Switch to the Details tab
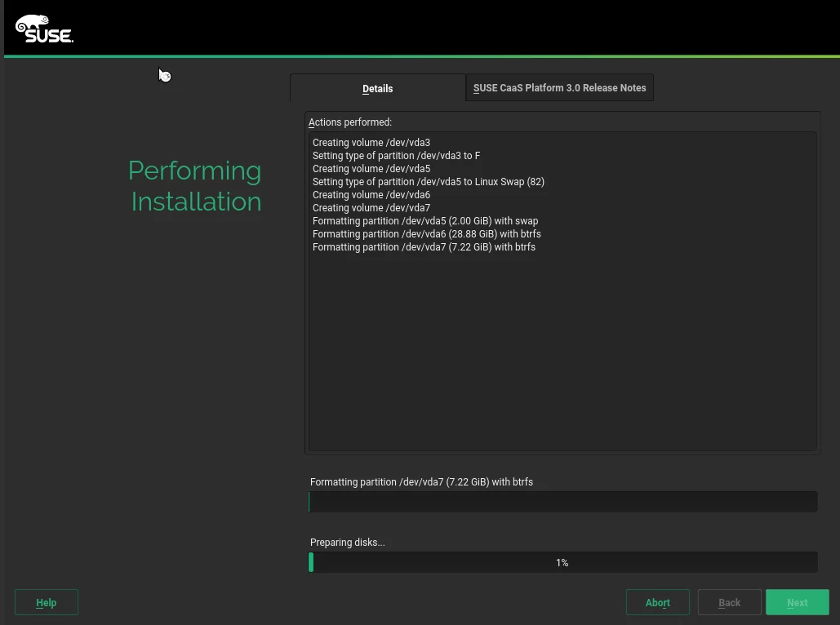 coord(377,88)
